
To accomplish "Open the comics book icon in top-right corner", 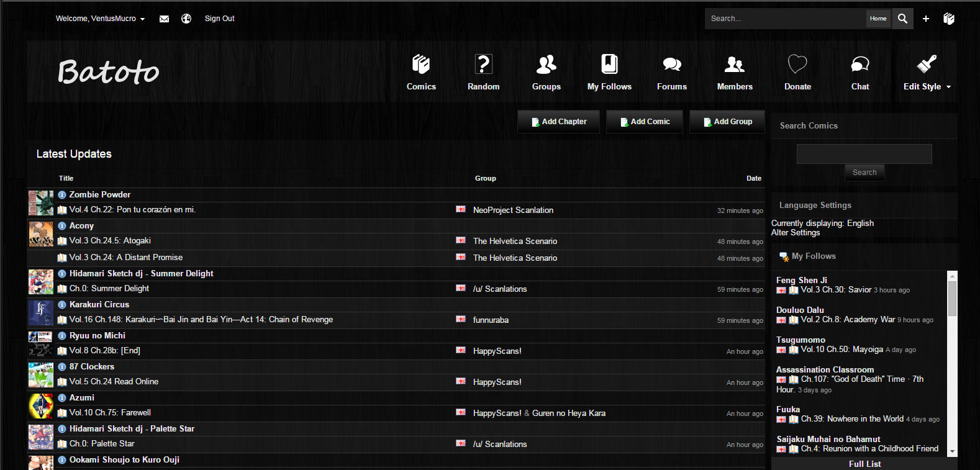I will (x=948, y=19).
